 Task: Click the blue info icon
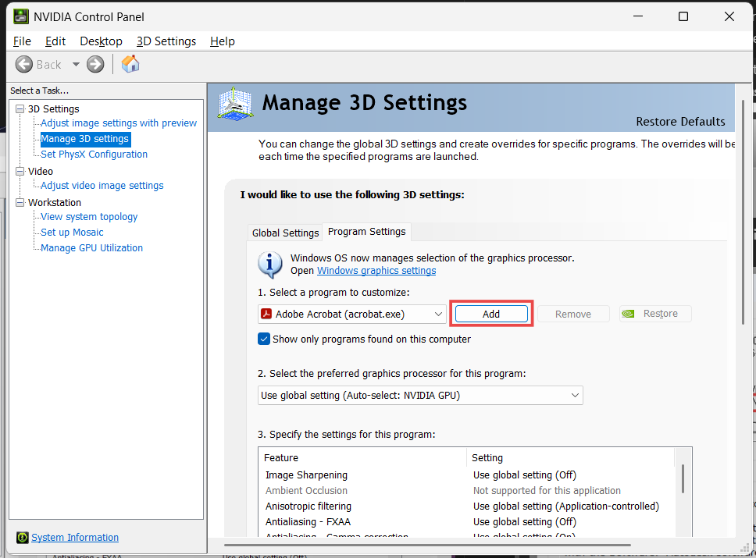(x=270, y=265)
